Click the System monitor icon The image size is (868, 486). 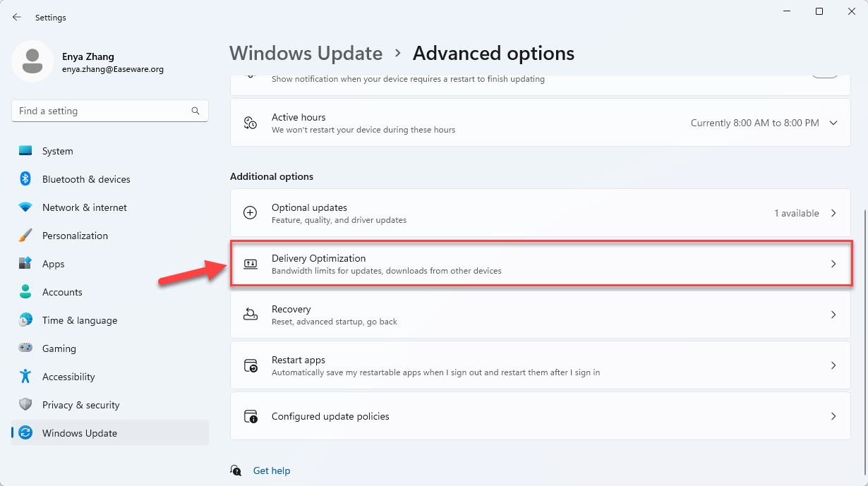25,151
